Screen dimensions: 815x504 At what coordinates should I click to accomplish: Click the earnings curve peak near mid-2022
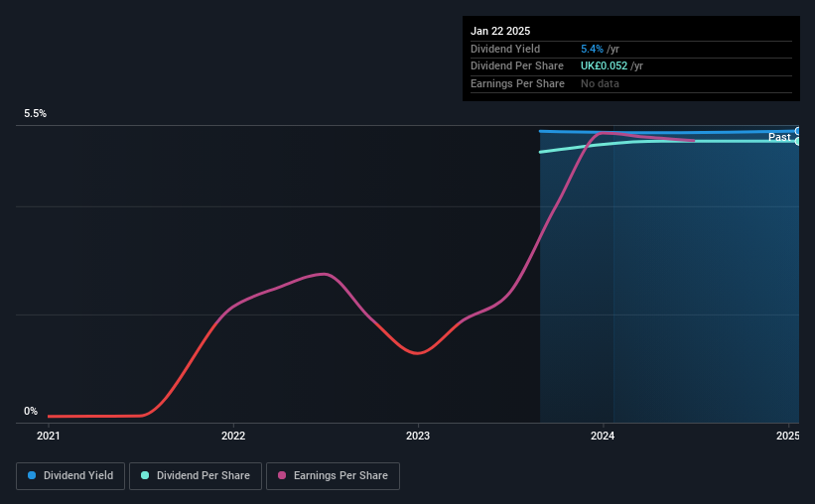324,274
